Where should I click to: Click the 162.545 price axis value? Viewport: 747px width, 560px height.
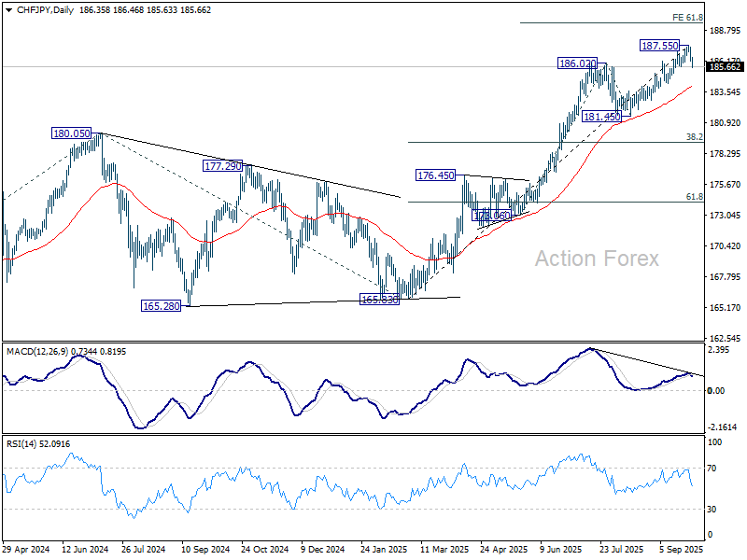pos(726,339)
